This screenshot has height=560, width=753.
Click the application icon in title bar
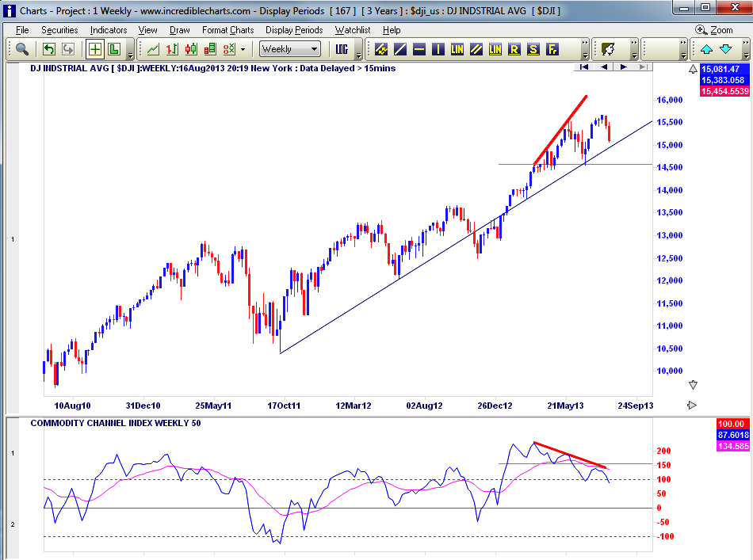tap(10, 10)
